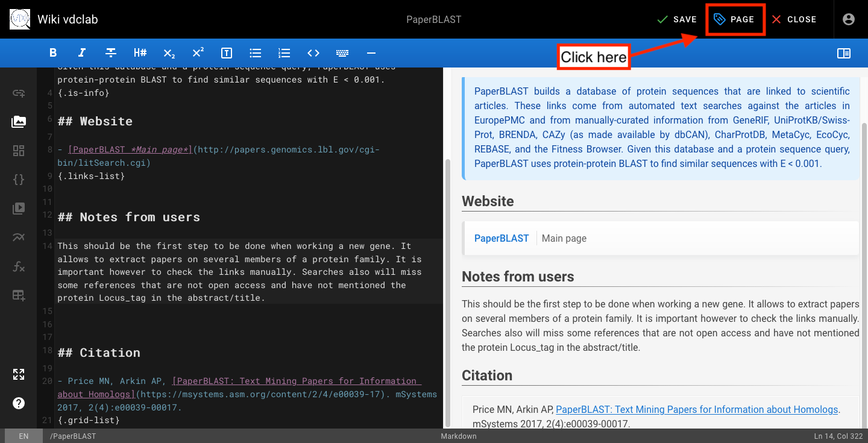The image size is (868, 443).
Task: Click the editor vertical scrollbar
Action: pos(447,292)
